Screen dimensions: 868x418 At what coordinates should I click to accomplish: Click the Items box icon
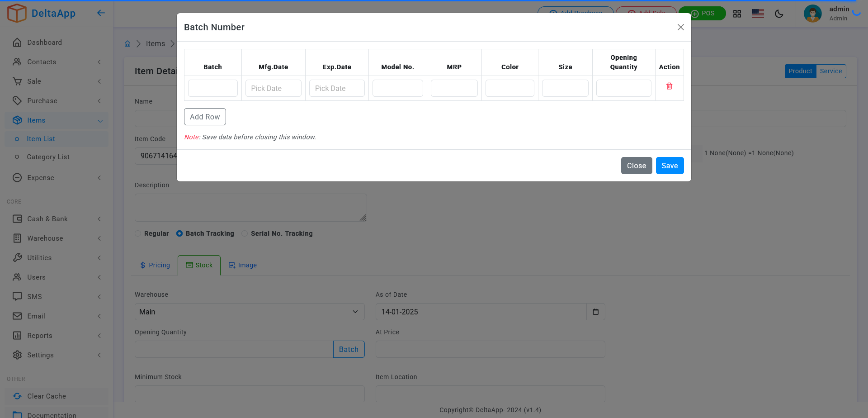[x=17, y=120]
